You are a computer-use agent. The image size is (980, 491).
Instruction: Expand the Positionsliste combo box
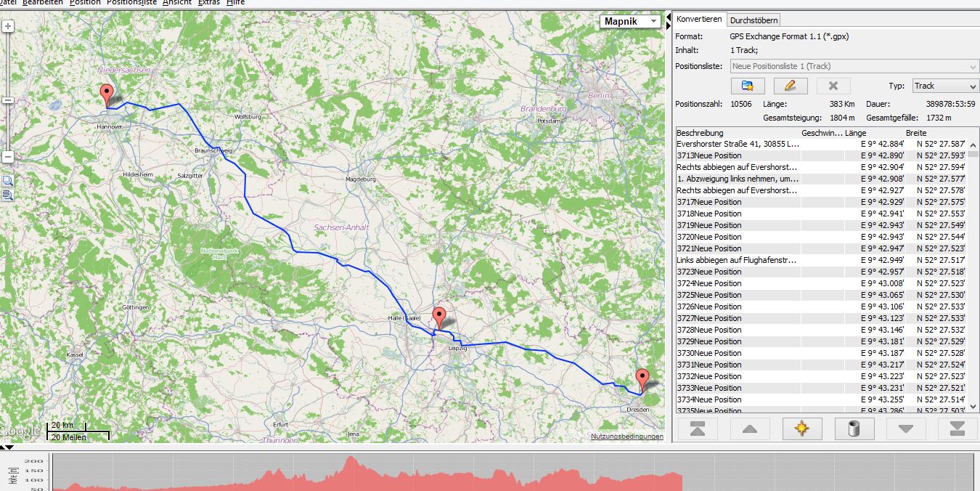click(973, 66)
